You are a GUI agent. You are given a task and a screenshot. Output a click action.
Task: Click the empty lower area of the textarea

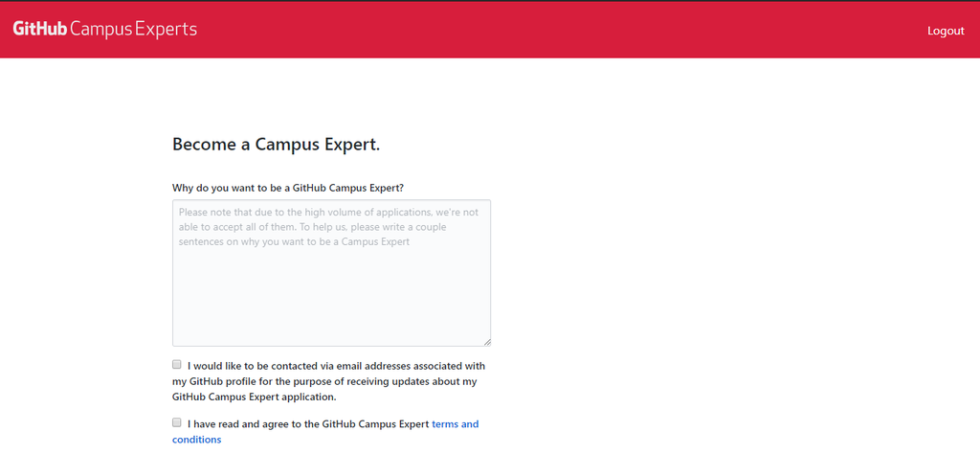pos(331,306)
